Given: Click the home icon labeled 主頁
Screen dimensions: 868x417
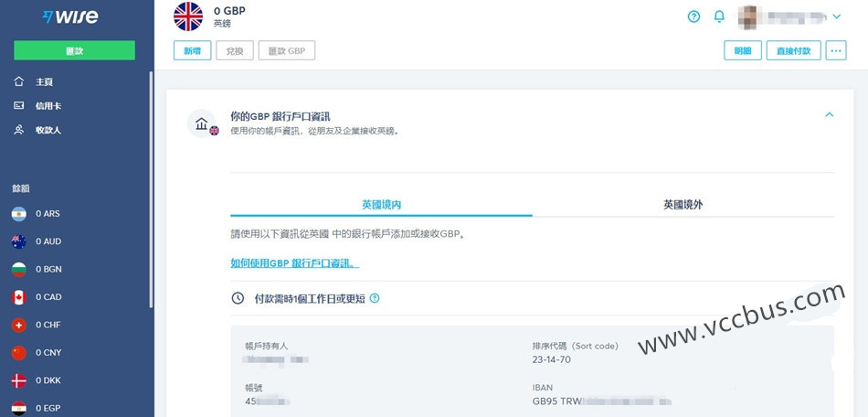Looking at the screenshot, I should tap(18, 81).
